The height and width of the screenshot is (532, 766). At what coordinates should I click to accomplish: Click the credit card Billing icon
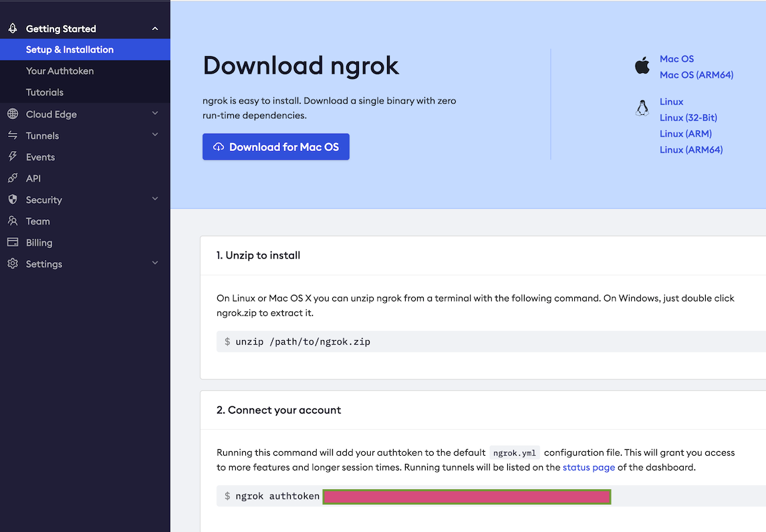[13, 243]
